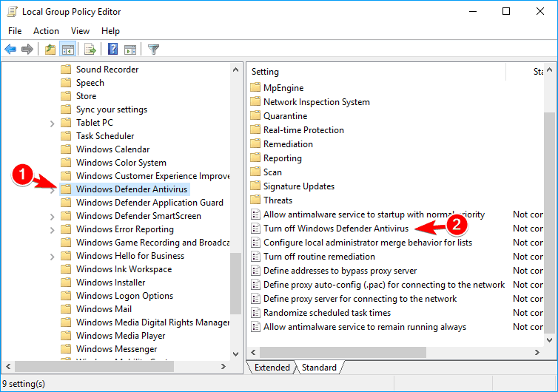
Task: Select Windows Defender Application Guard in tree
Action: coord(149,203)
